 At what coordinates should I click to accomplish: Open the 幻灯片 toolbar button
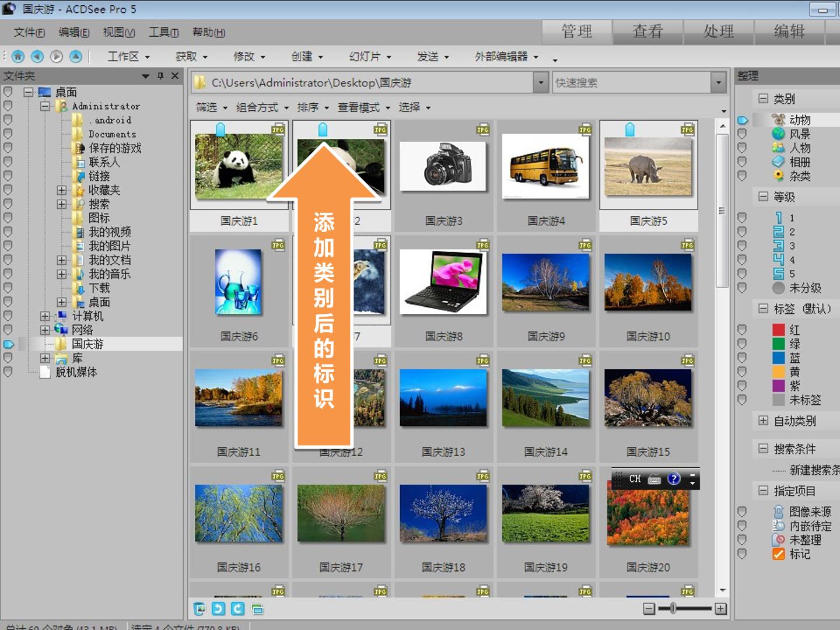click(x=370, y=57)
